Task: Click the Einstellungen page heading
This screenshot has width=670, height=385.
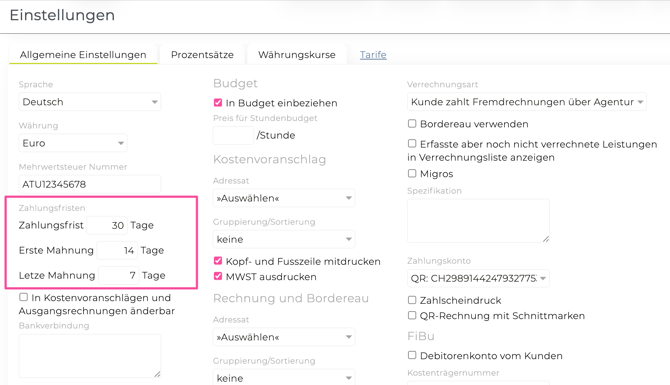Action: (62, 15)
